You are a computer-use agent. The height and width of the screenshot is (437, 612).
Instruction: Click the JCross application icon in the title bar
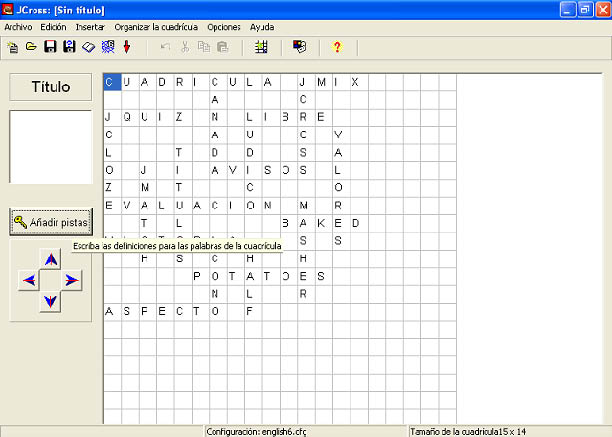point(7,9)
